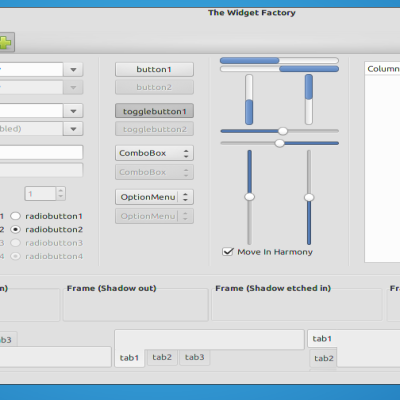400x400 pixels.
Task: Toggle togglebutton1 off
Action: (154, 111)
